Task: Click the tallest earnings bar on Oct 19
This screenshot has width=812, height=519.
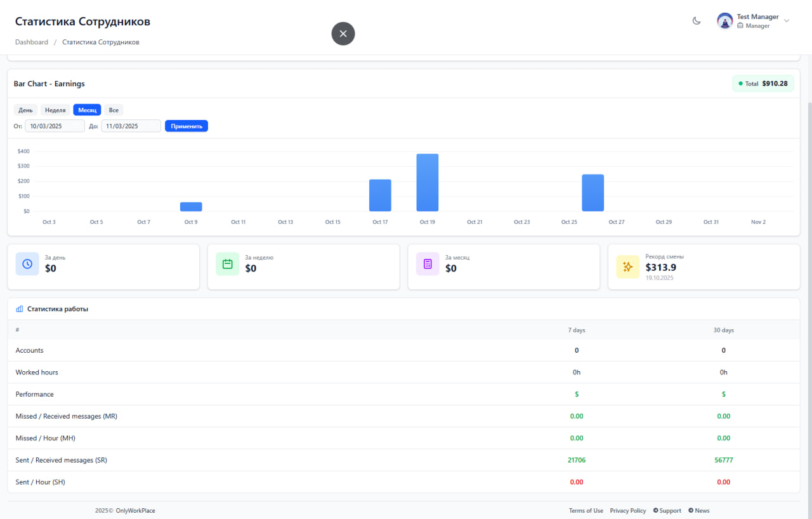Action: click(427, 182)
